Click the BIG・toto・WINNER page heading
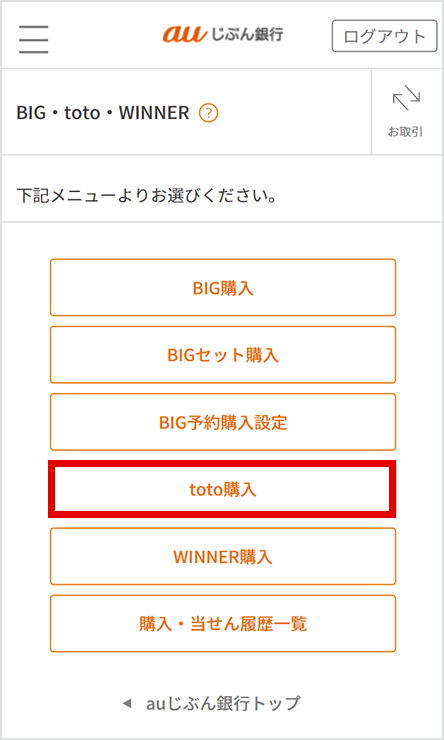Screen dimensions: 444x740 point(103,113)
